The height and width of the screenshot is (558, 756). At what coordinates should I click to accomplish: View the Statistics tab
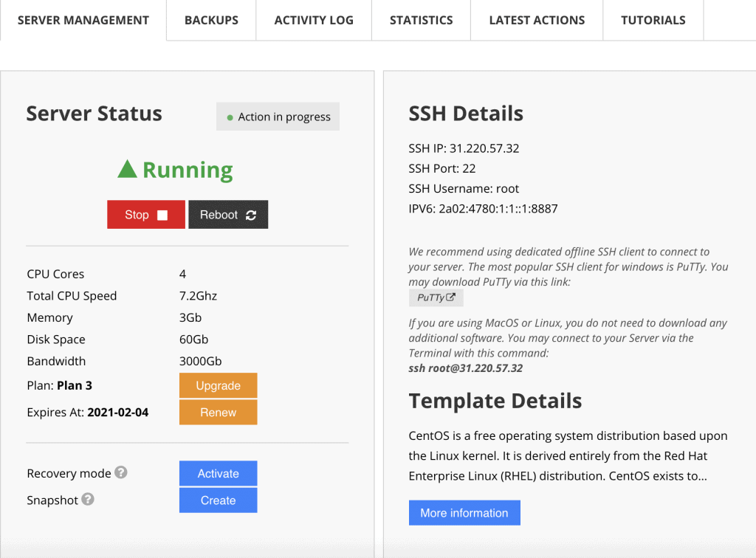420,20
